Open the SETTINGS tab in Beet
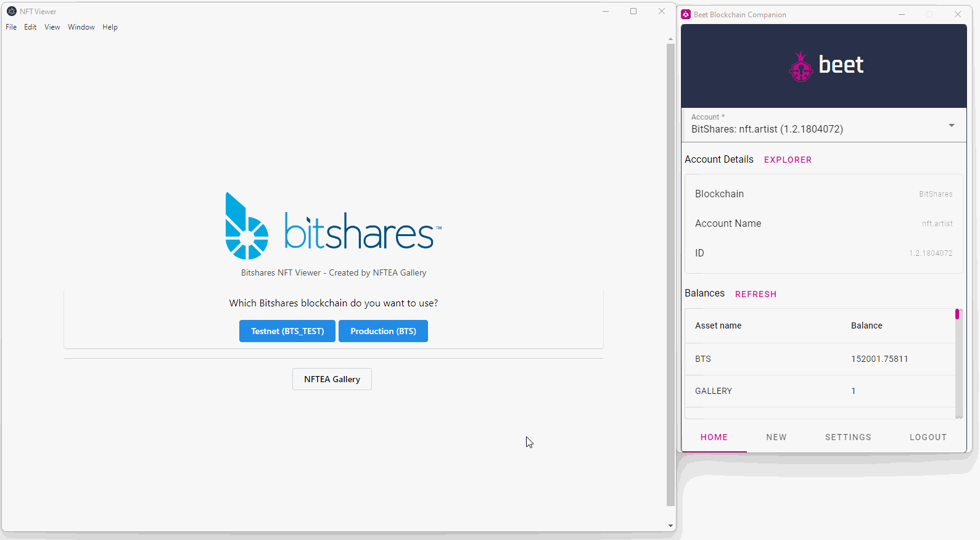Image resolution: width=980 pixels, height=540 pixels. point(848,437)
